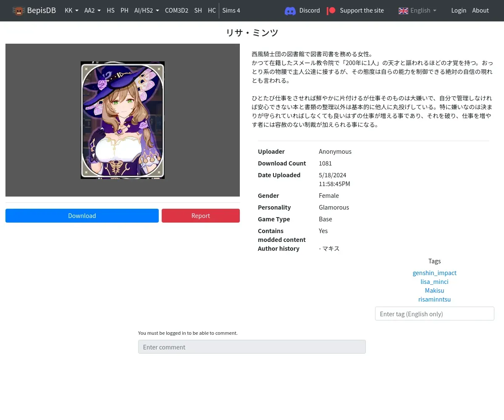504x420 pixels.
Task: Click the BepisDB logo icon
Action: [x=18, y=10]
